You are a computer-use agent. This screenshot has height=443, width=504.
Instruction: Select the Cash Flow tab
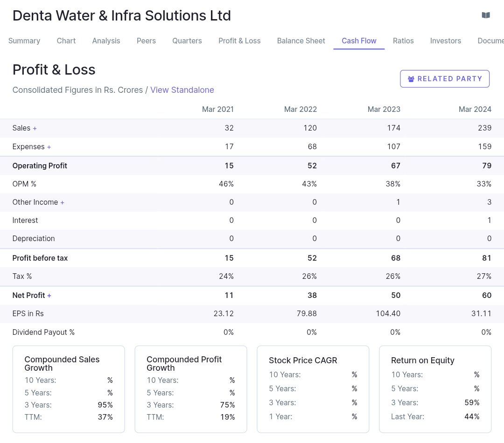359,41
